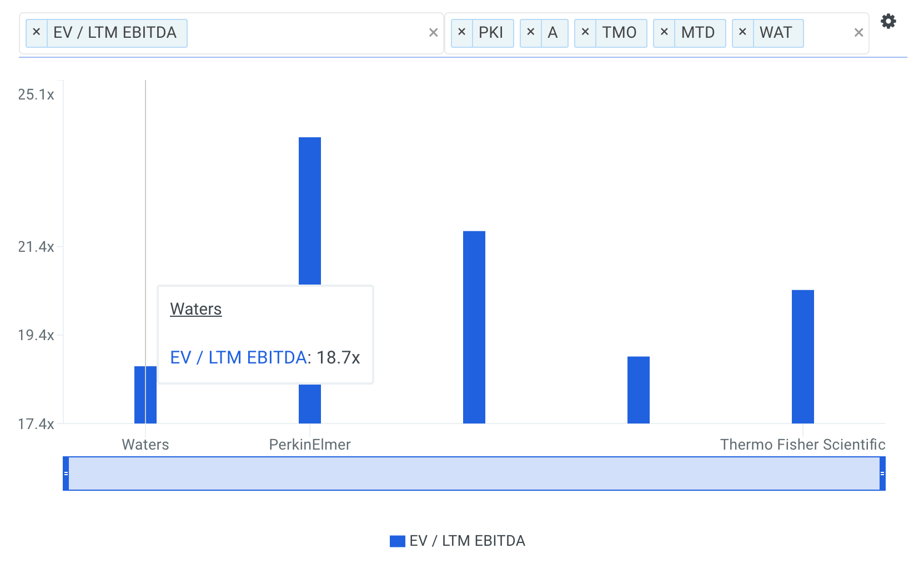Click the 21.4x y-axis label
Viewport: 924px width, 568px height.
pyautogui.click(x=36, y=247)
